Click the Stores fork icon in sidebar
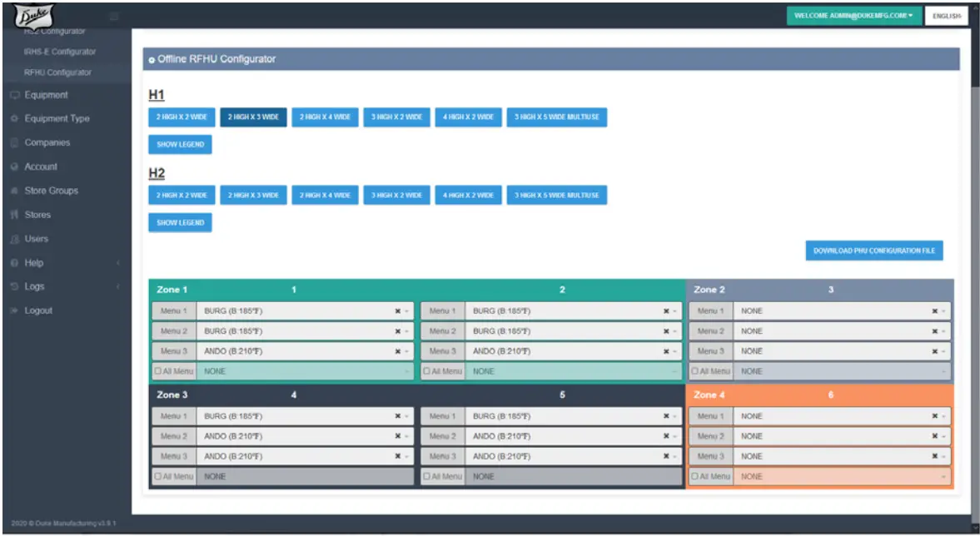The image size is (980, 536). coord(14,214)
